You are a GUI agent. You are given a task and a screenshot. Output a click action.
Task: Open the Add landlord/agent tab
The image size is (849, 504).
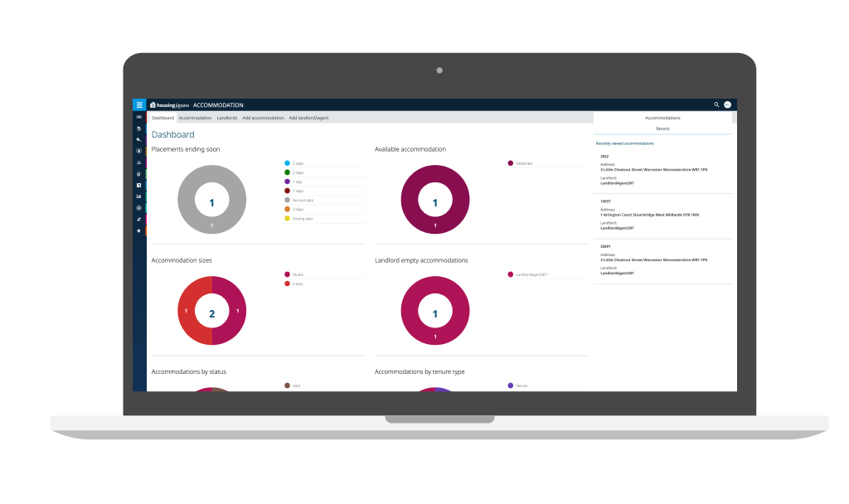click(x=308, y=118)
